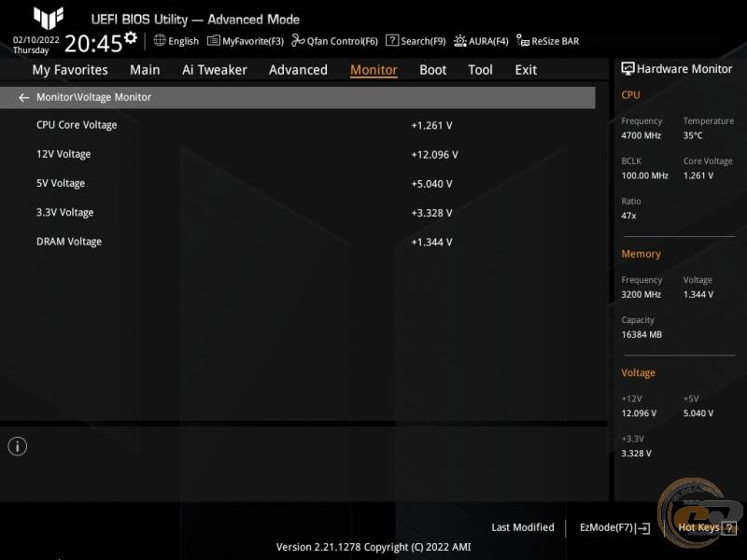747x560 pixels.
Task: Click the info icon in help area
Action: pos(18,447)
